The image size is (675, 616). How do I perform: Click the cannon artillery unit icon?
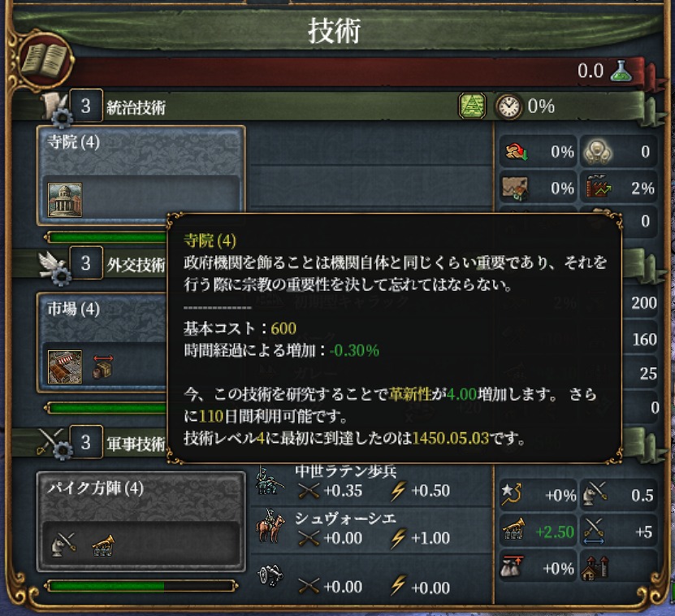tap(271, 576)
